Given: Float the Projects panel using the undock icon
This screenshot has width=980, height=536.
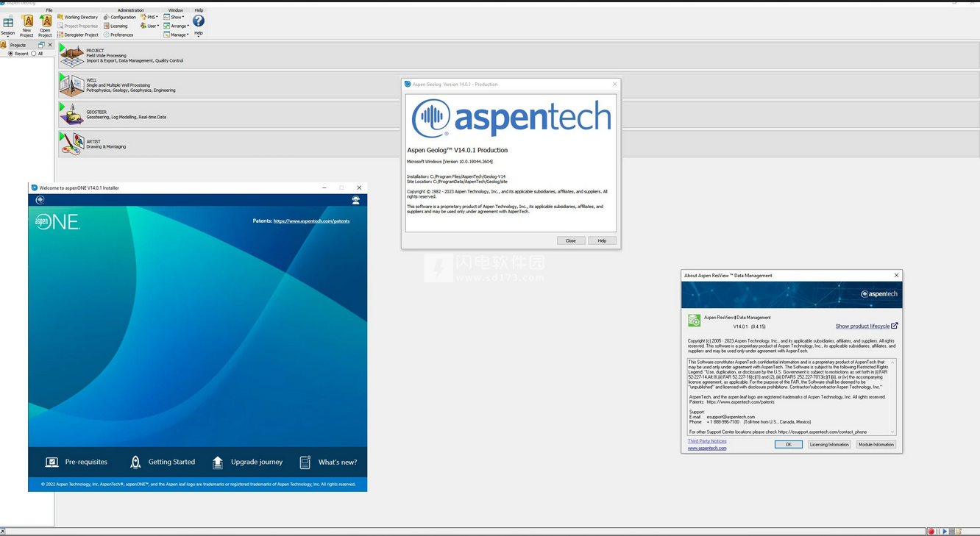Looking at the screenshot, I should click(x=41, y=45).
